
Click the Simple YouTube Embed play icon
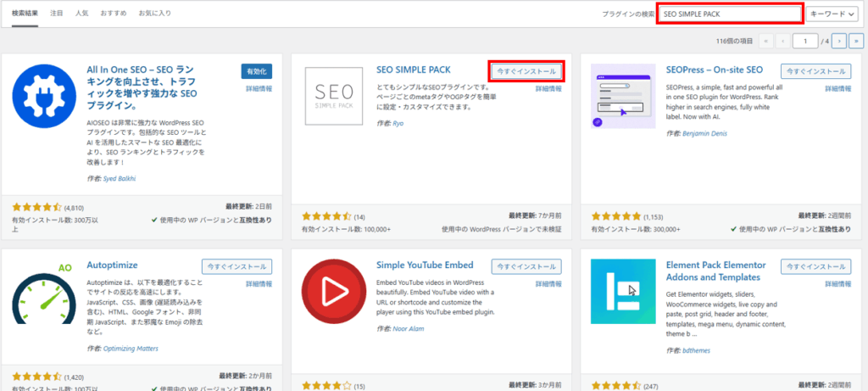point(334,291)
